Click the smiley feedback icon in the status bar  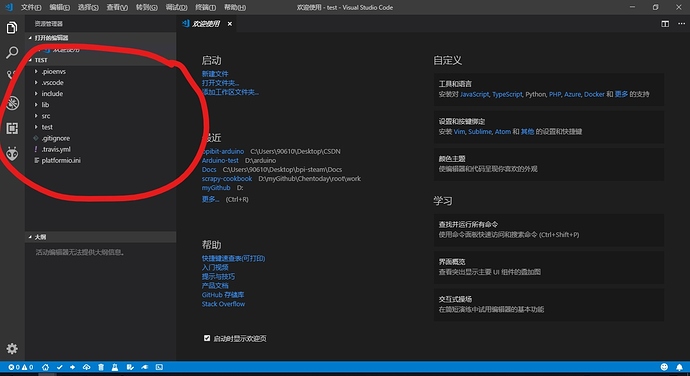coord(664,367)
